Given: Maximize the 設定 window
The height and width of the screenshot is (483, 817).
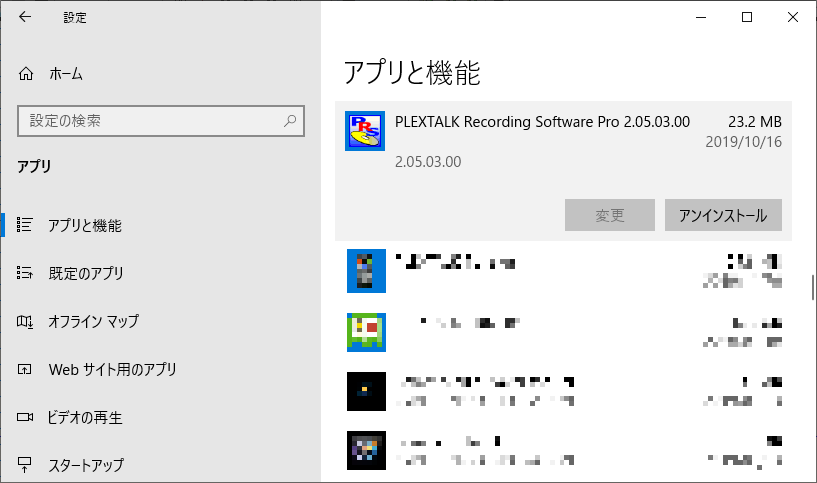Looking at the screenshot, I should click(x=747, y=17).
